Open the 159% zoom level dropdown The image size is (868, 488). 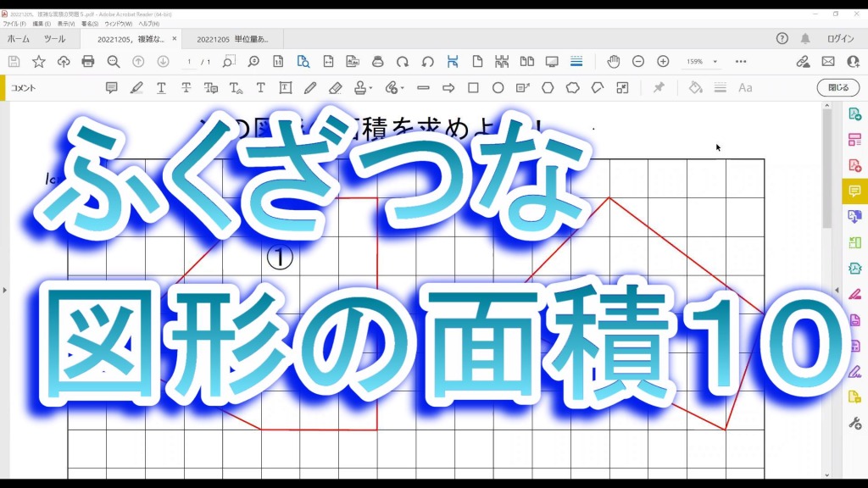tap(715, 62)
